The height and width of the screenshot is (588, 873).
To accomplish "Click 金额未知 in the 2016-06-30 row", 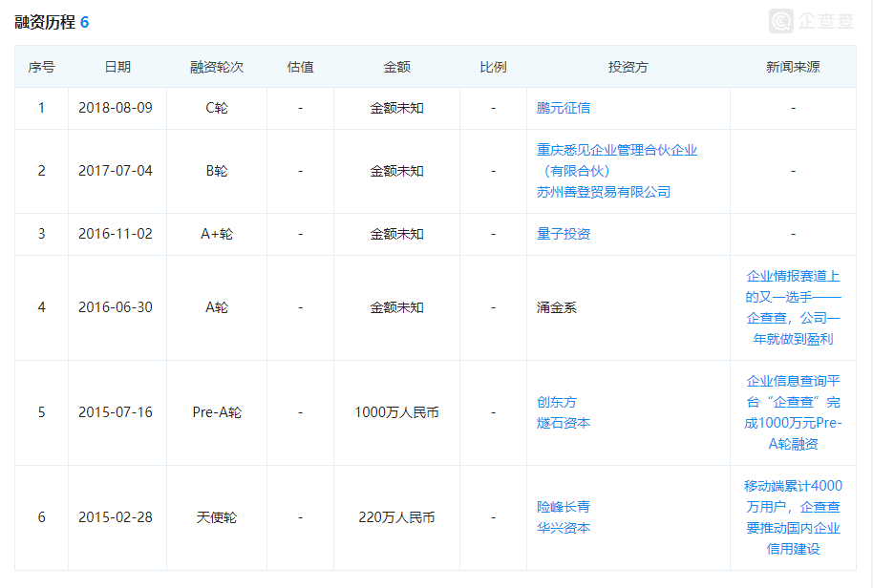I will pos(396,307).
